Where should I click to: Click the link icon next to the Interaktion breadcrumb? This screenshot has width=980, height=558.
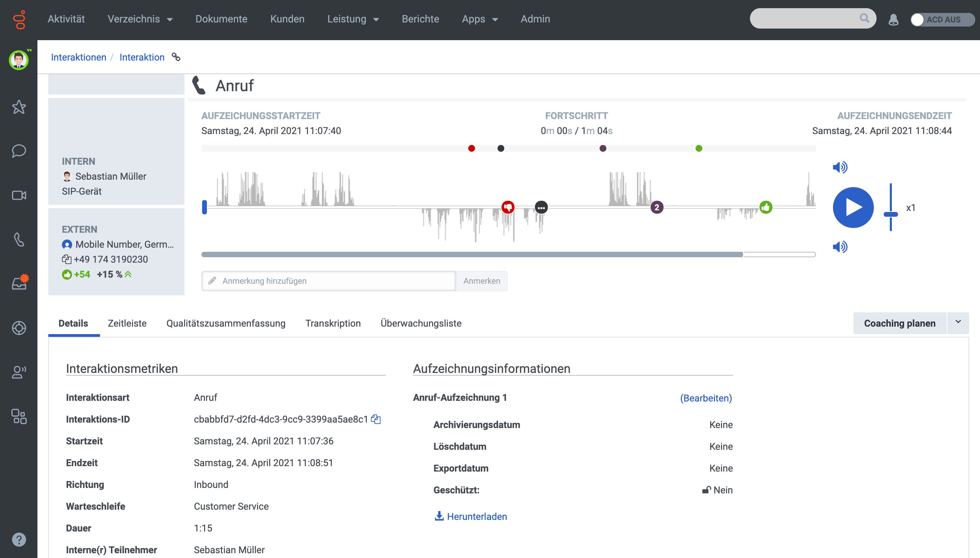(x=176, y=57)
